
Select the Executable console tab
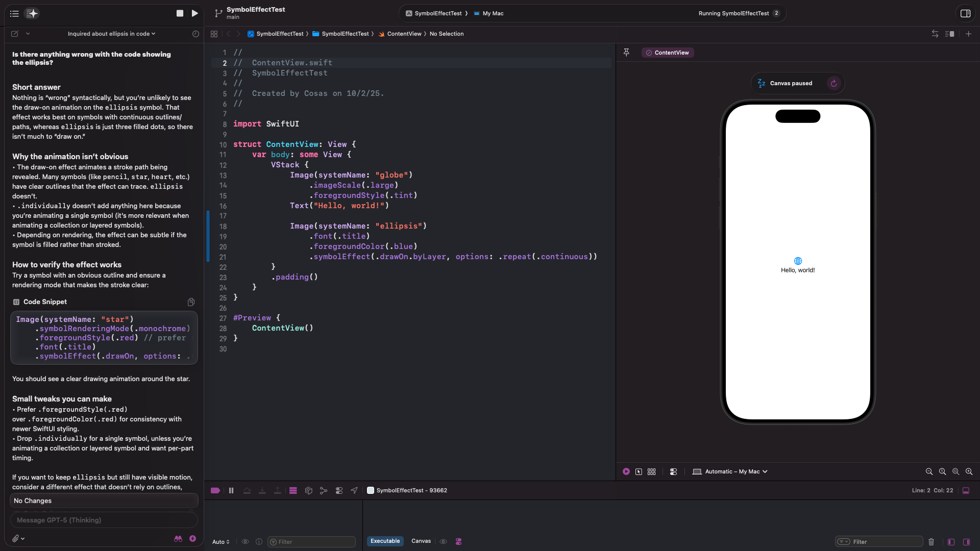pos(385,541)
